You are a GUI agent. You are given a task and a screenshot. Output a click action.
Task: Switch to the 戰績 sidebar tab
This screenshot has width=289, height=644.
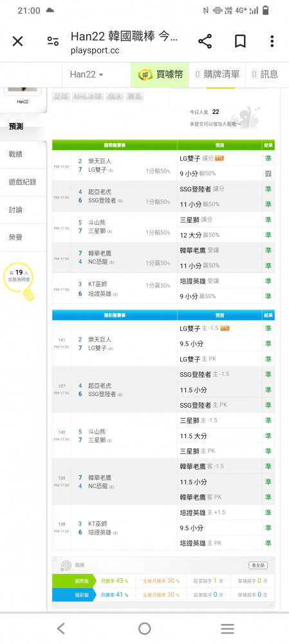point(17,155)
